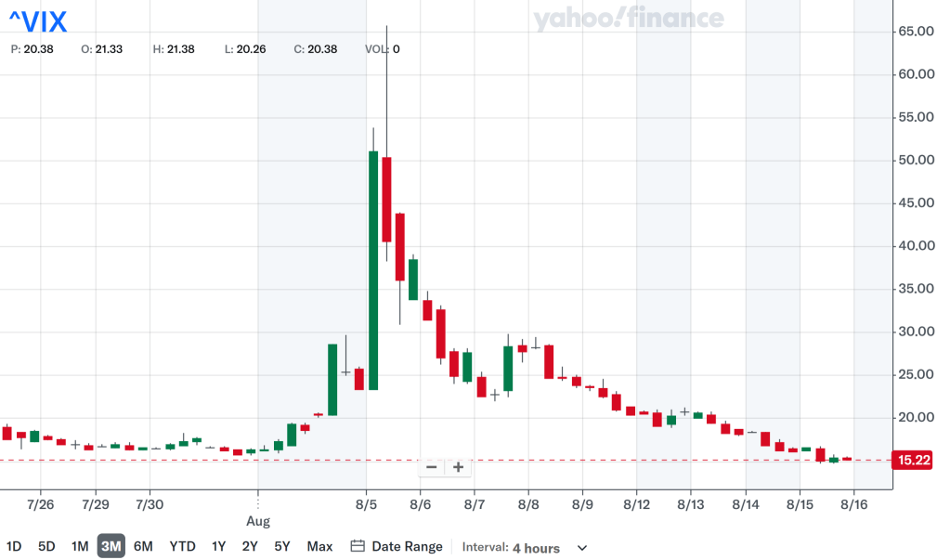Click the tallest green candle on 8/5
The width and height of the screenshot is (950, 560).
pyautogui.click(x=373, y=269)
